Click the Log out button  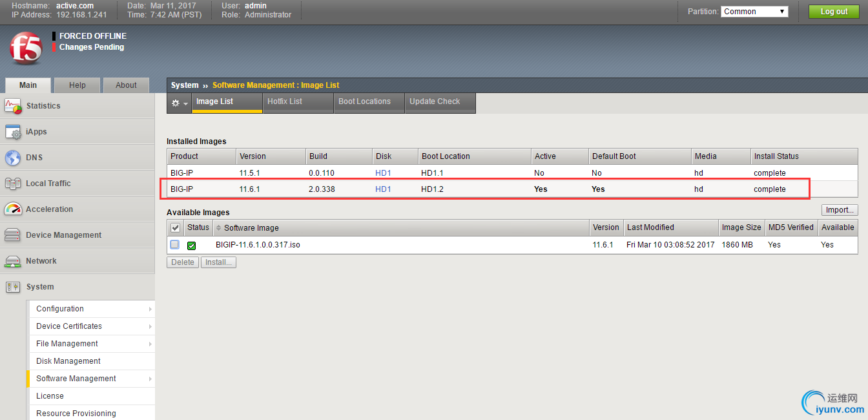click(x=834, y=12)
